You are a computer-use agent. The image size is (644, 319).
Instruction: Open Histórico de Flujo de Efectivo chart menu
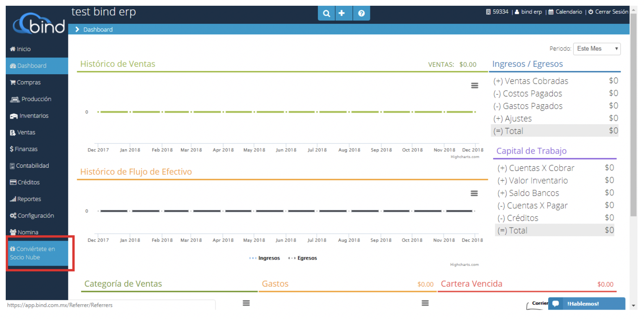[x=474, y=194]
